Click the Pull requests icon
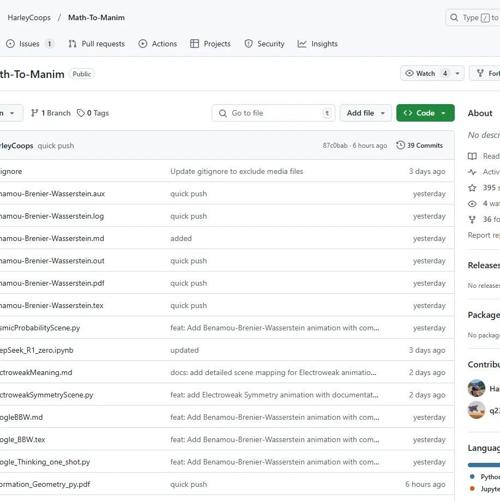 click(x=72, y=44)
